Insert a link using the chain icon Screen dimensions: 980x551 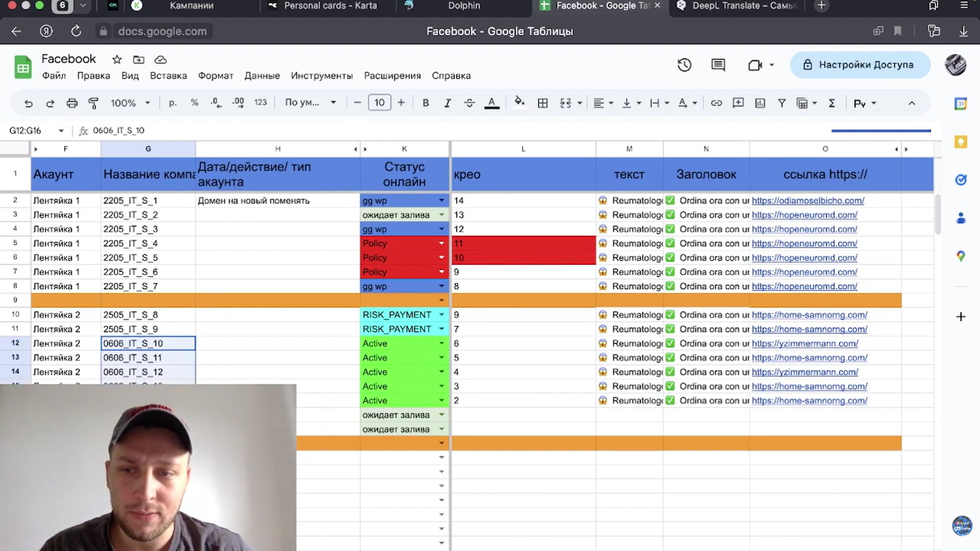(x=717, y=103)
